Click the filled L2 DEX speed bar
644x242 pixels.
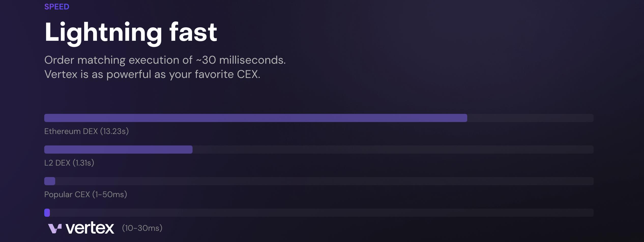(118, 150)
